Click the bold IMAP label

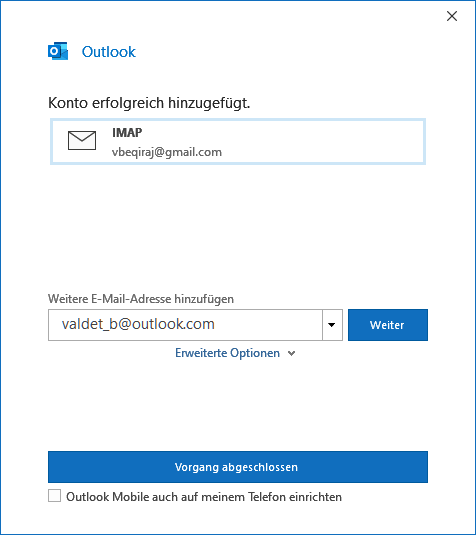pyautogui.click(x=127, y=132)
